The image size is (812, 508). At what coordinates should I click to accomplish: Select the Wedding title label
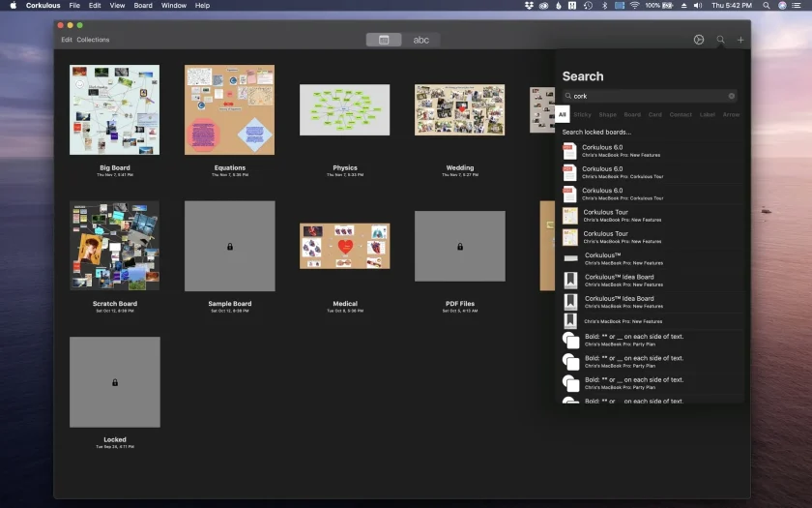point(460,168)
